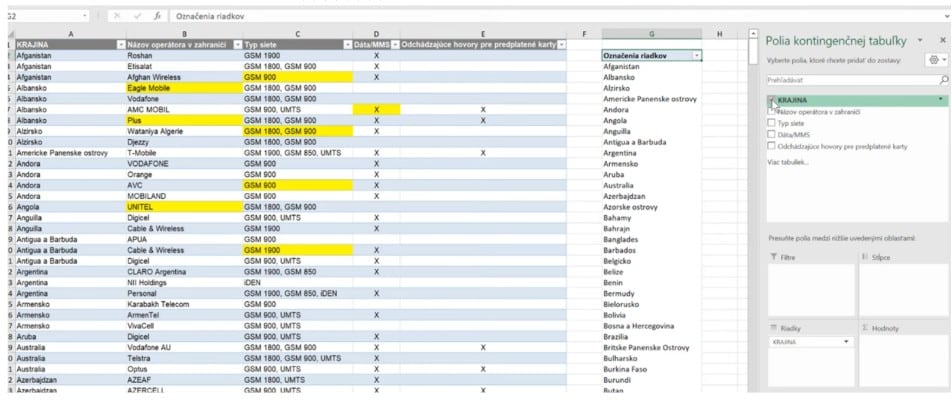Select column H header

719,34
